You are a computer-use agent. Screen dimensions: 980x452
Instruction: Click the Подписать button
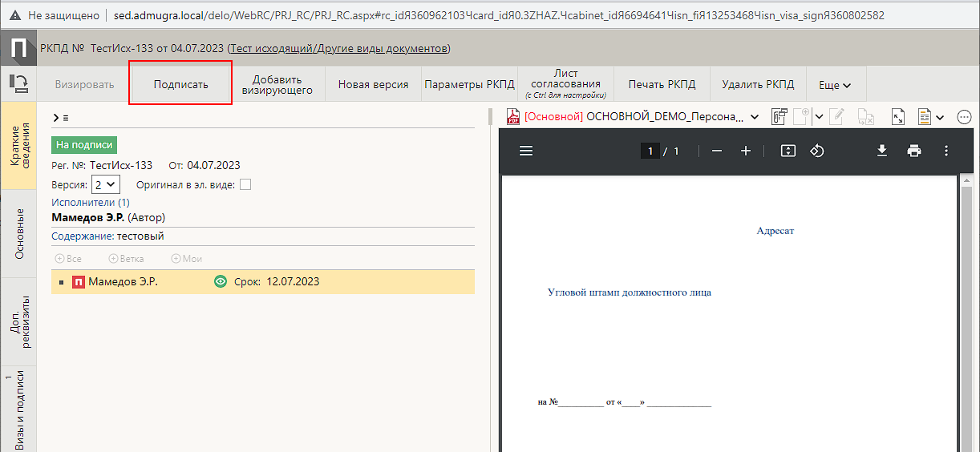180,84
